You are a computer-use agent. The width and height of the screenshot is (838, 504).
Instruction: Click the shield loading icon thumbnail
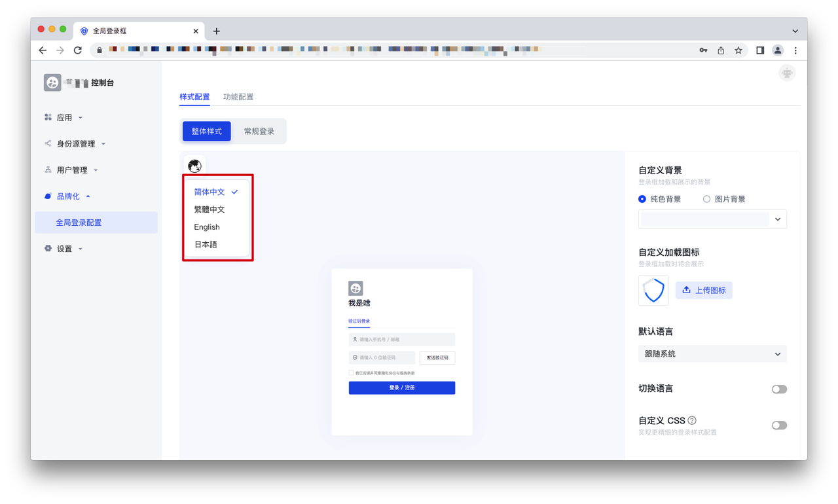tap(653, 290)
